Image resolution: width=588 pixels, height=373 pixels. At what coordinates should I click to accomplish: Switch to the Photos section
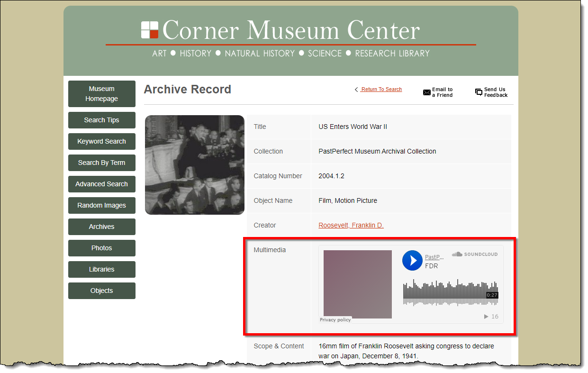(101, 248)
